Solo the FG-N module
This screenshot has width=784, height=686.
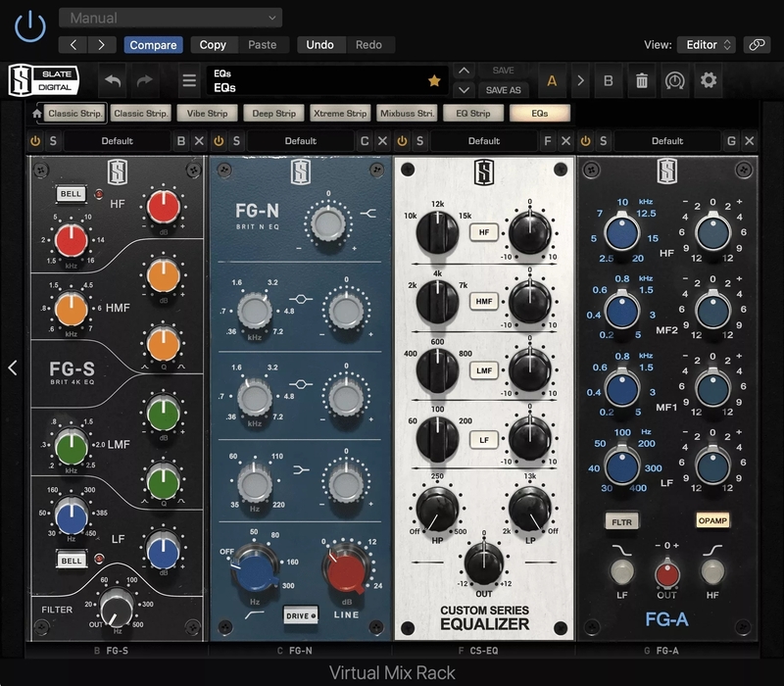tap(236, 141)
